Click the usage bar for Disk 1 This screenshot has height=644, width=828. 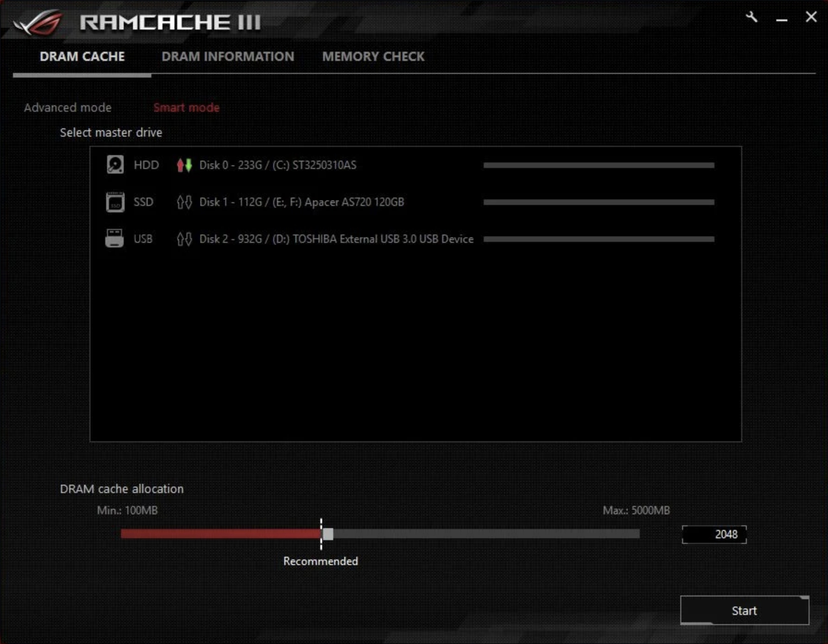pos(599,202)
